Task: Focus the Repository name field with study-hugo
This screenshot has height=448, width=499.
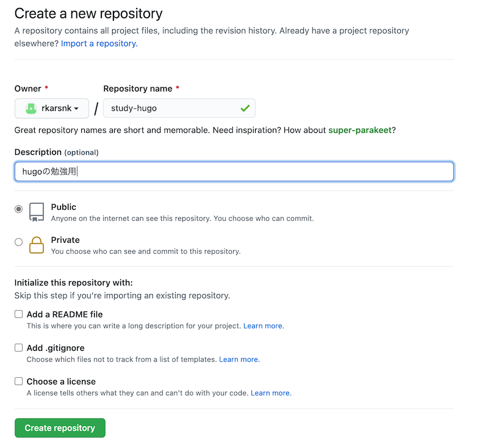Action: [x=179, y=108]
